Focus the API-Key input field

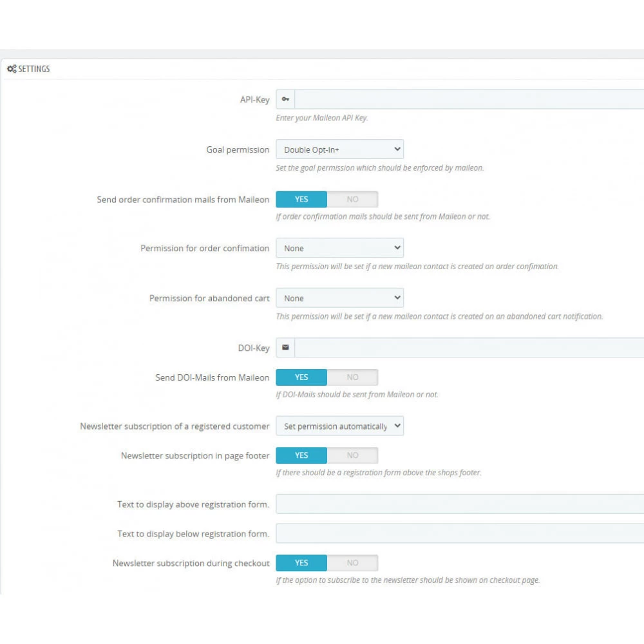click(469, 99)
